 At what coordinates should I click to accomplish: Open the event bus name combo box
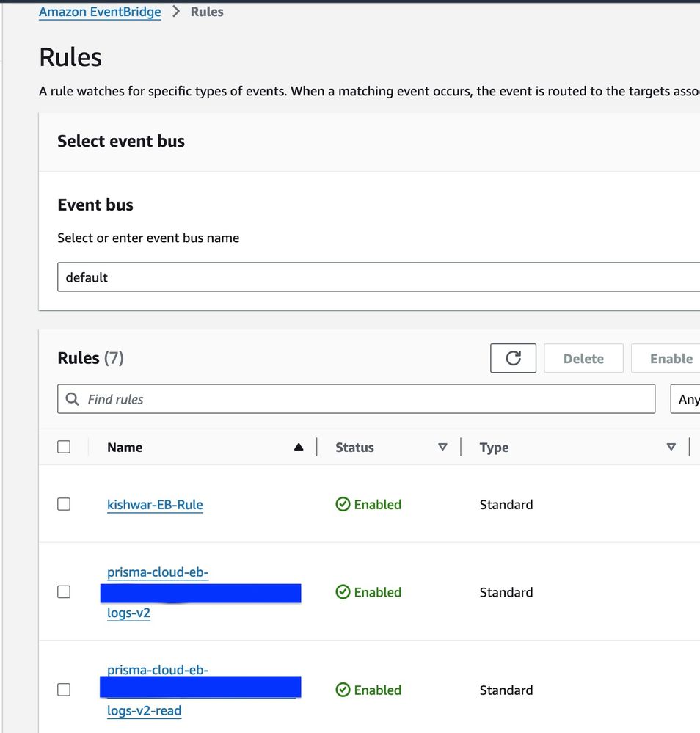tap(378, 277)
